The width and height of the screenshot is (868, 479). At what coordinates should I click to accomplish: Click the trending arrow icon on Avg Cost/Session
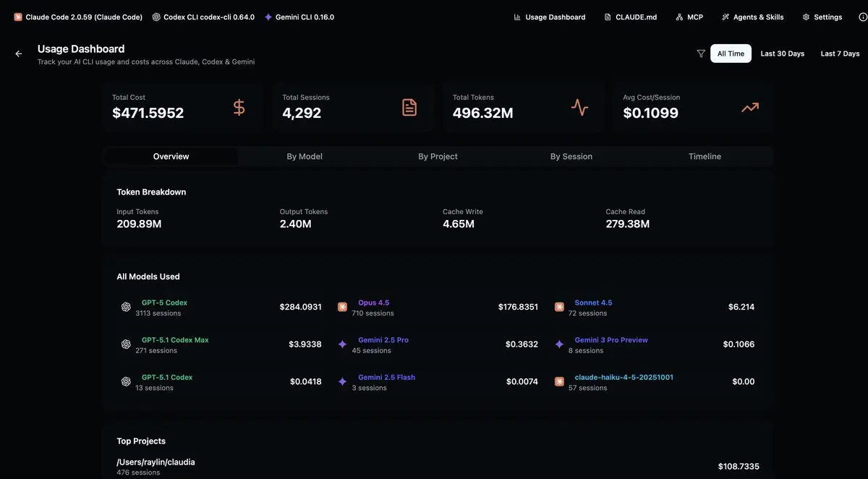click(750, 107)
